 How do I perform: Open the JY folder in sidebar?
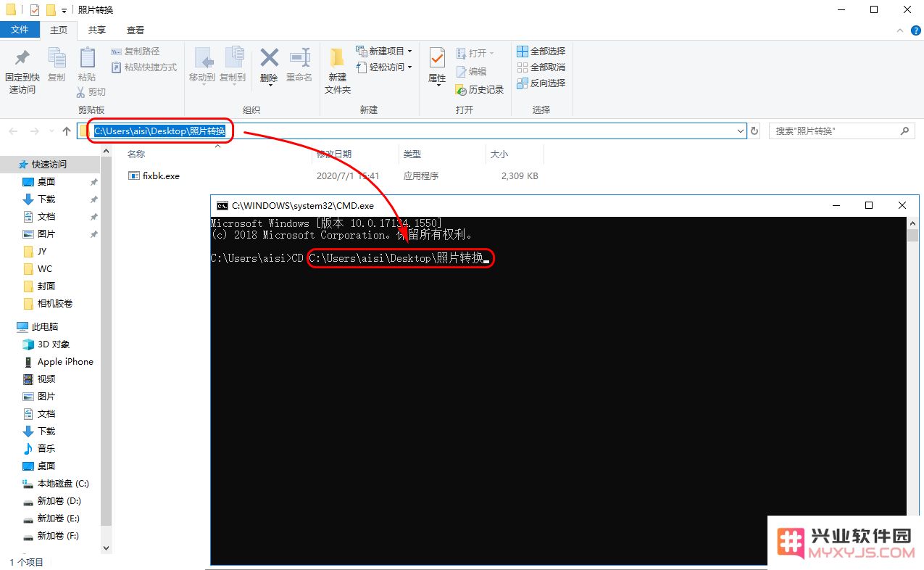click(x=42, y=251)
